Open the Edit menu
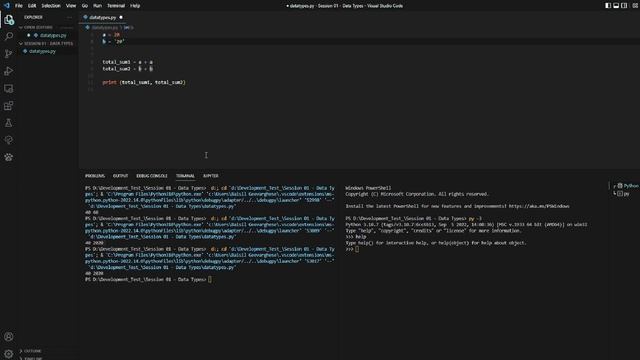Image resolution: width=640 pixels, height=360 pixels. pyautogui.click(x=32, y=6)
